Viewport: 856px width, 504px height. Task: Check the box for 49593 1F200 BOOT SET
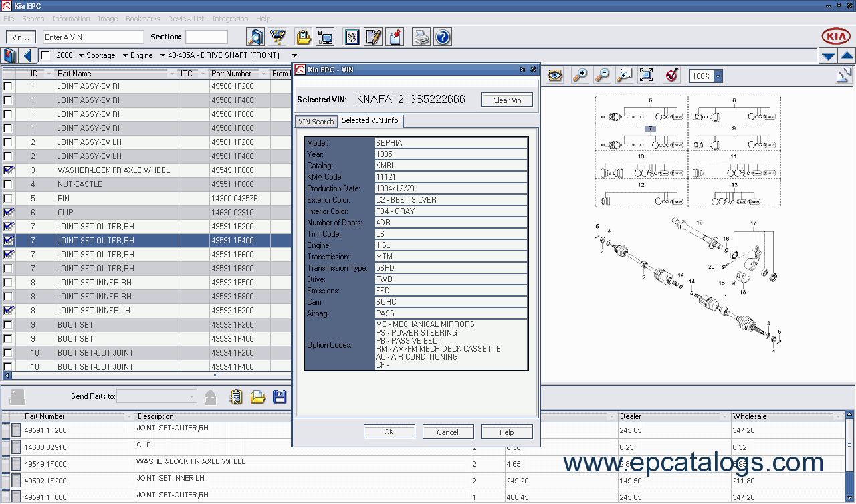tap(8, 325)
